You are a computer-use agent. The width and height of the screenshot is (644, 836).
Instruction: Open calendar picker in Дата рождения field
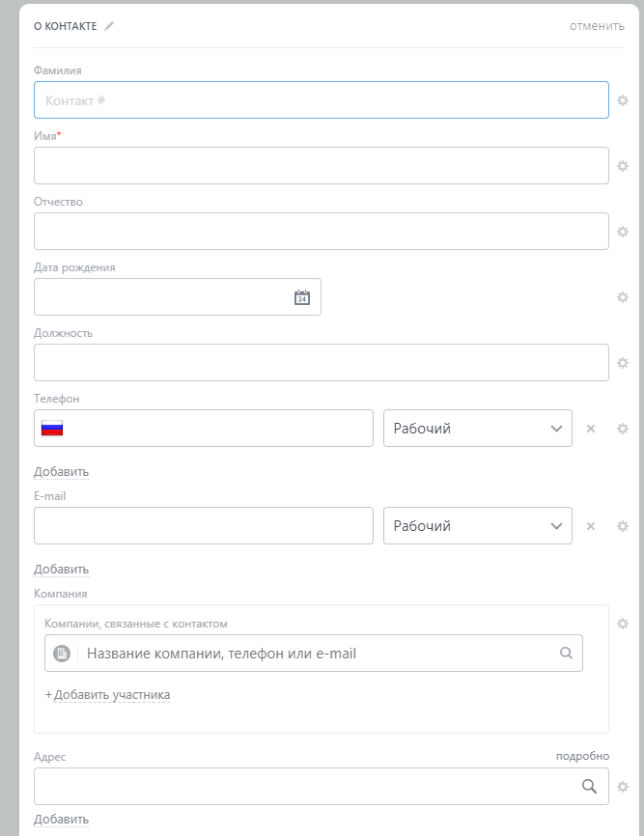tap(302, 297)
